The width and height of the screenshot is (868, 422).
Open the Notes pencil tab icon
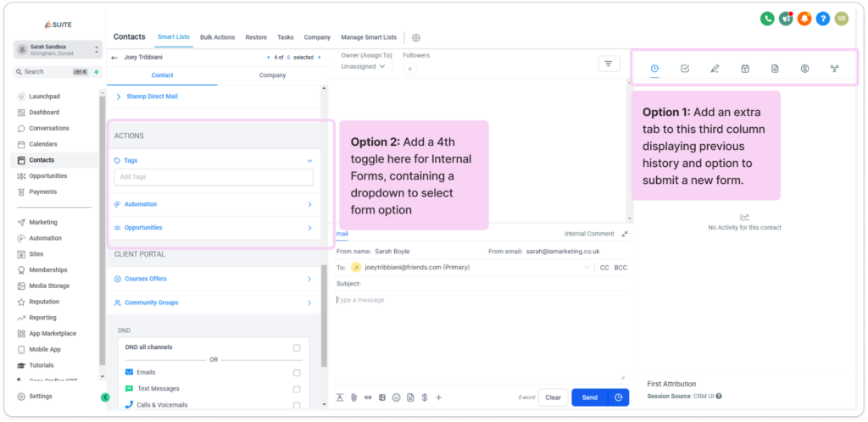[715, 69]
